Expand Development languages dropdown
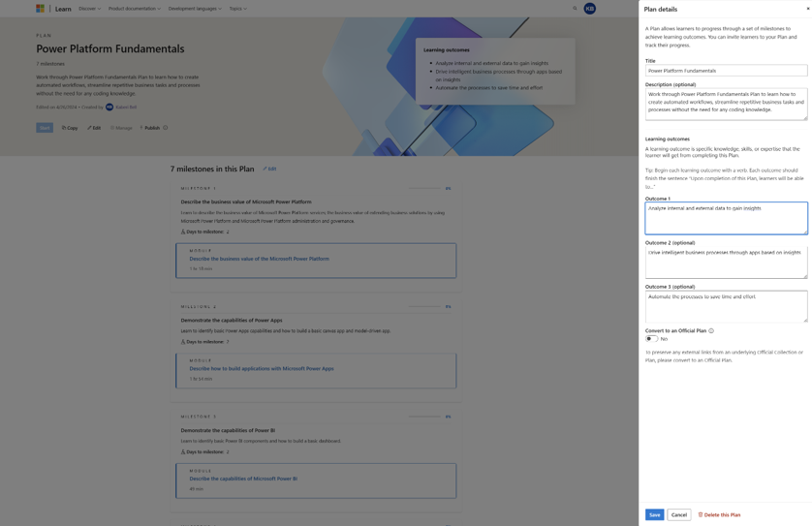This screenshot has height=526, width=812. click(195, 9)
